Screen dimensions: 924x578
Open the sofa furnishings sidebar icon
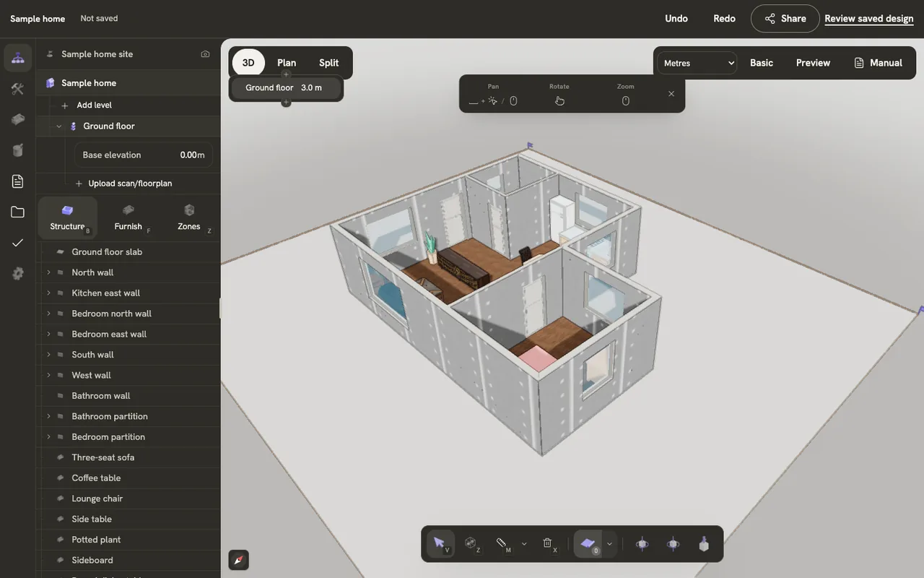18,120
